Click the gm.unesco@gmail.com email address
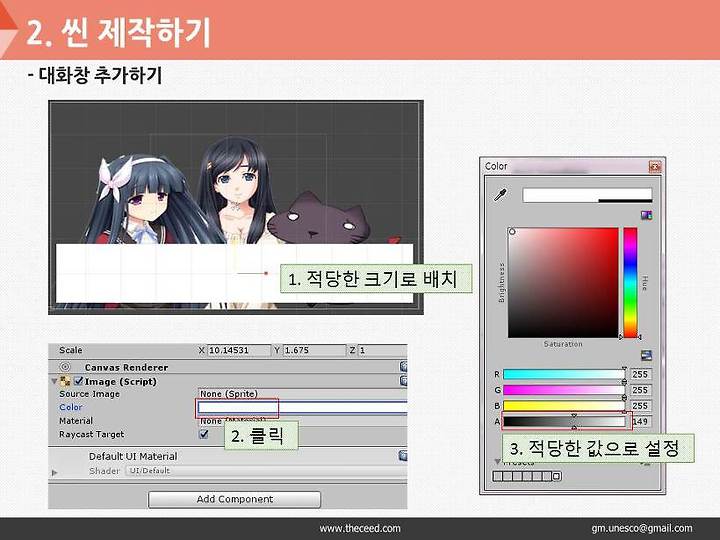The width and height of the screenshot is (720, 540). coord(642,529)
